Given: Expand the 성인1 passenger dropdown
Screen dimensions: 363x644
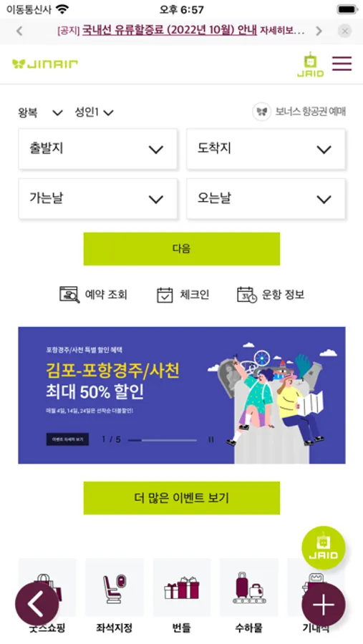Looking at the screenshot, I should point(94,112).
